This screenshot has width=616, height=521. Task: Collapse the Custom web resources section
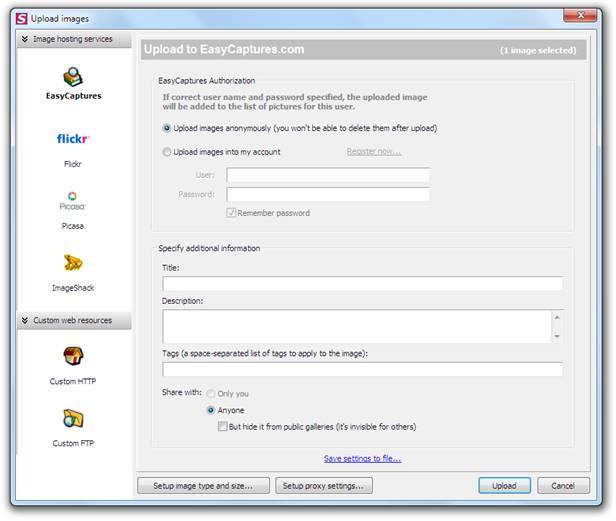pos(25,320)
